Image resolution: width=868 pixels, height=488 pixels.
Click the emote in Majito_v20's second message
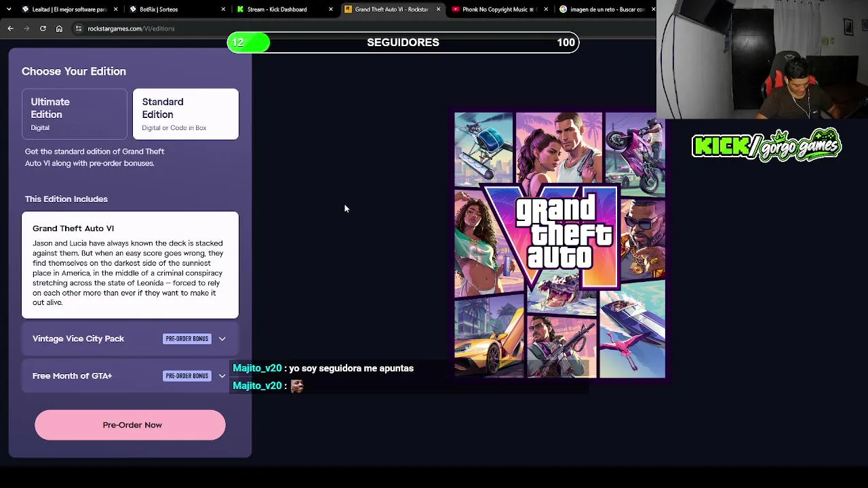pyautogui.click(x=296, y=386)
